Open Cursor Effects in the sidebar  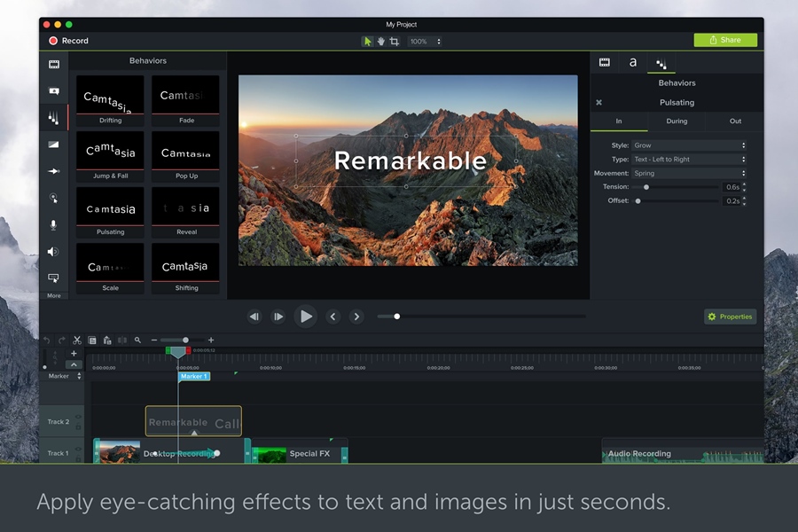(x=54, y=199)
